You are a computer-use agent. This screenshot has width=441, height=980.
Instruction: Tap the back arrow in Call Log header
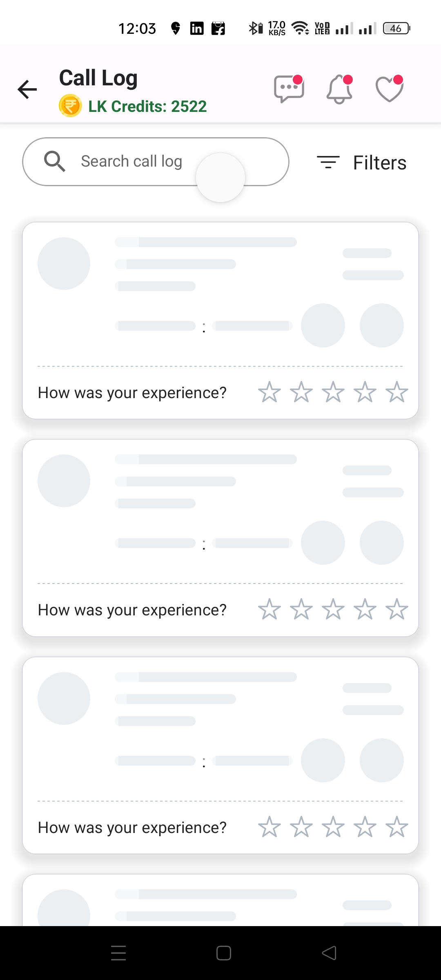point(27,89)
